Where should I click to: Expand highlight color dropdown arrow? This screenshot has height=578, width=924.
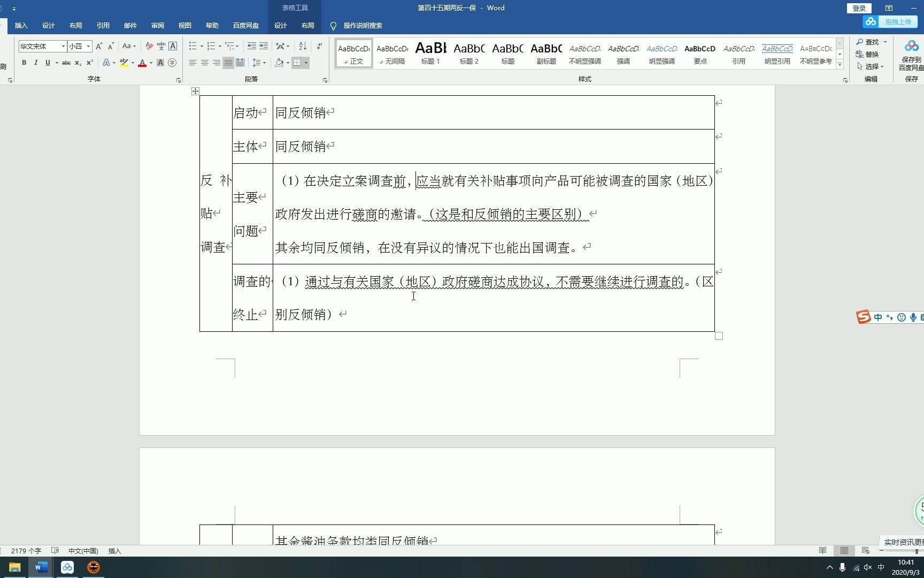point(133,63)
